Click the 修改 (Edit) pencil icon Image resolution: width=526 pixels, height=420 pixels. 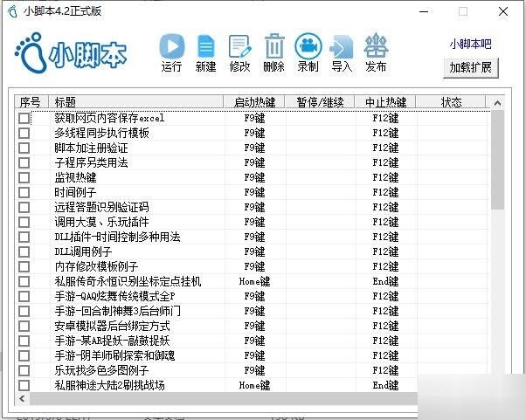click(x=239, y=46)
